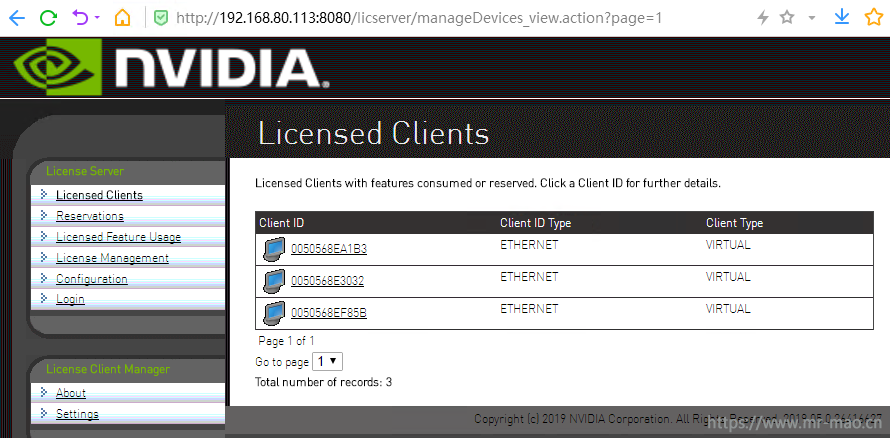This screenshot has height=438, width=890.
Task: Click computer icon for client 0050568EF85B
Action: pos(274,313)
